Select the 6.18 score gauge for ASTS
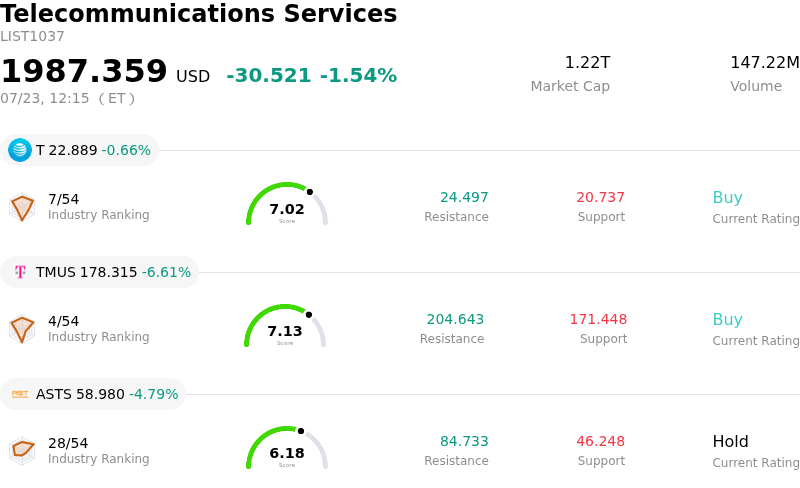This screenshot has height=488, width=800. pos(287,448)
